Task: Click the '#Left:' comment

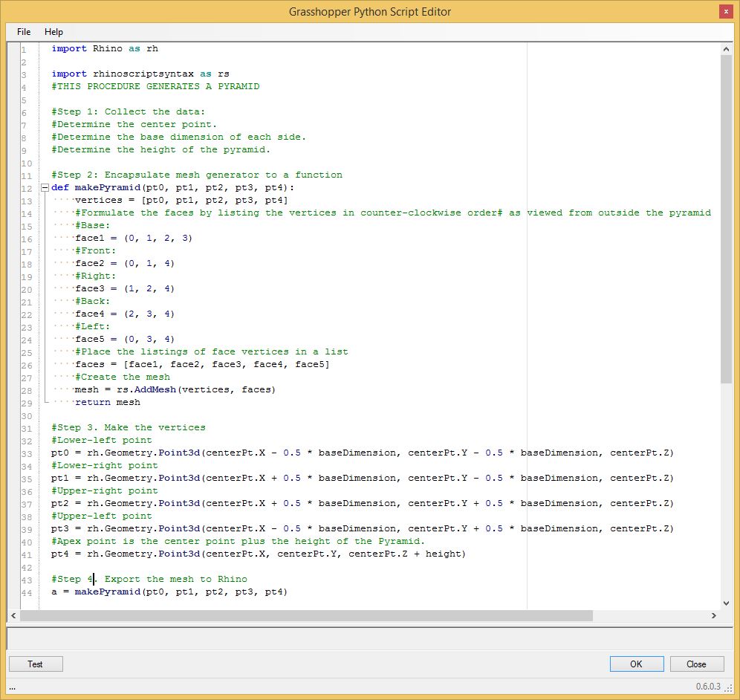Action: coord(92,327)
